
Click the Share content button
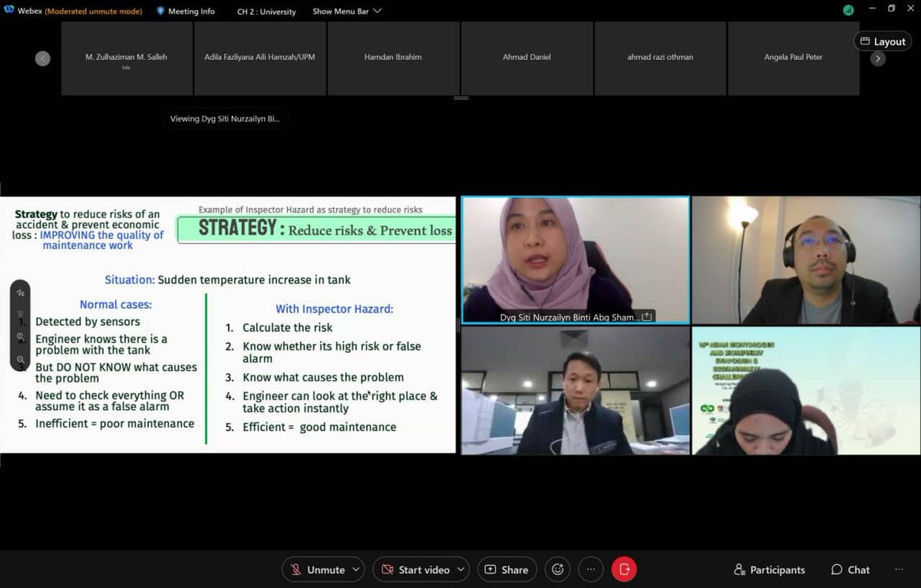tap(507, 570)
